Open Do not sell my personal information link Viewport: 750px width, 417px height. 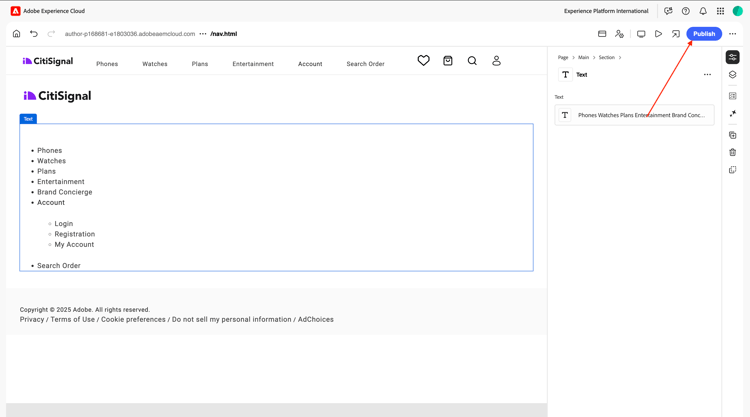click(x=232, y=319)
